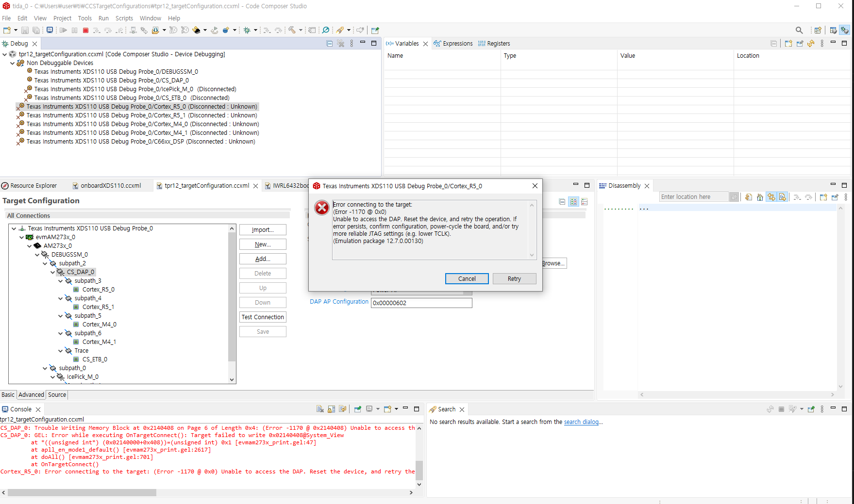This screenshot has width=854, height=504.
Task: Click the debug bug launch icon
Action: (x=247, y=30)
